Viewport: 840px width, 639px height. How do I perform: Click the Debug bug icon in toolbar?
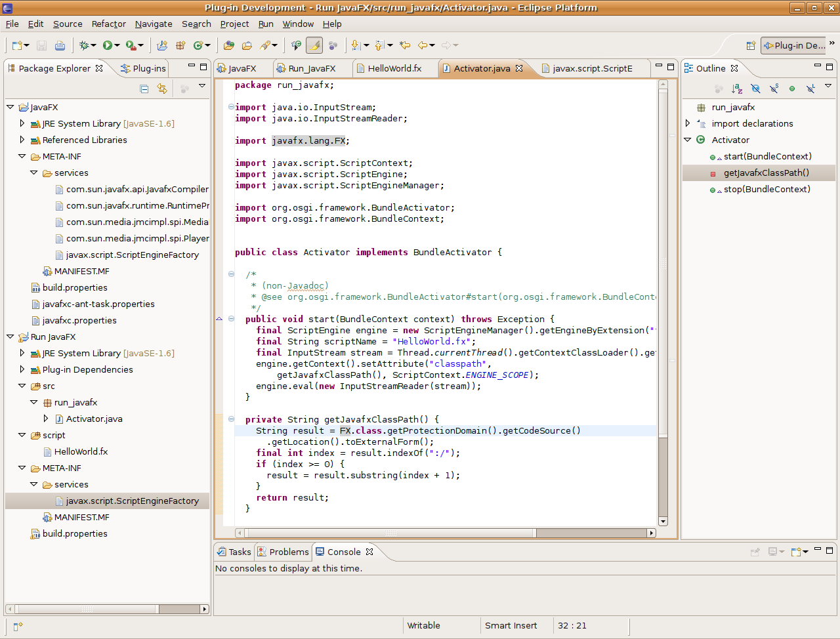pos(84,45)
